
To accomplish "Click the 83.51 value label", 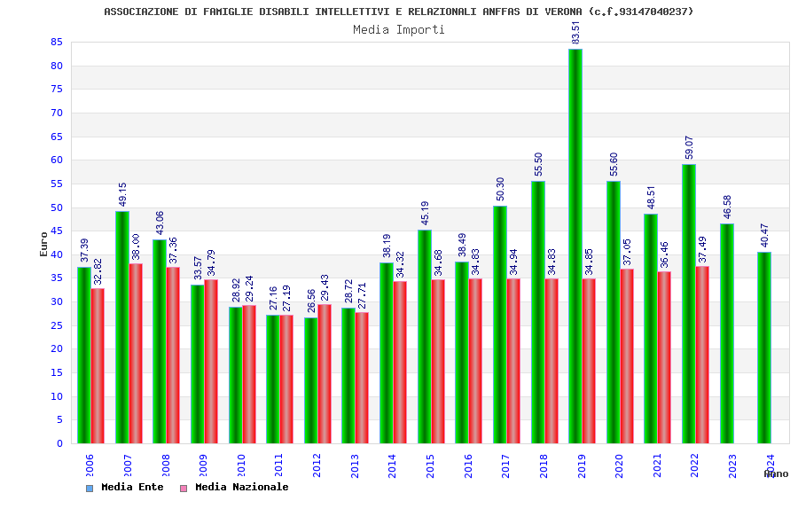I will coord(575,34).
